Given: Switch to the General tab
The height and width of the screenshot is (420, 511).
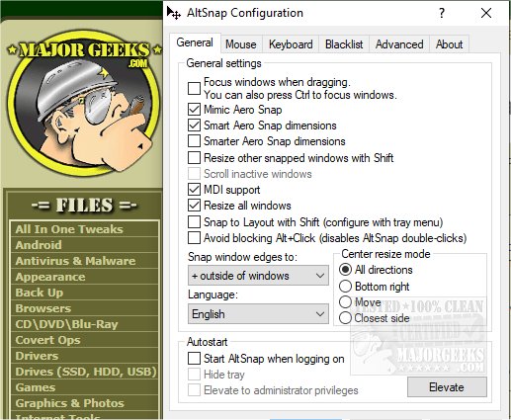Looking at the screenshot, I should point(195,42).
